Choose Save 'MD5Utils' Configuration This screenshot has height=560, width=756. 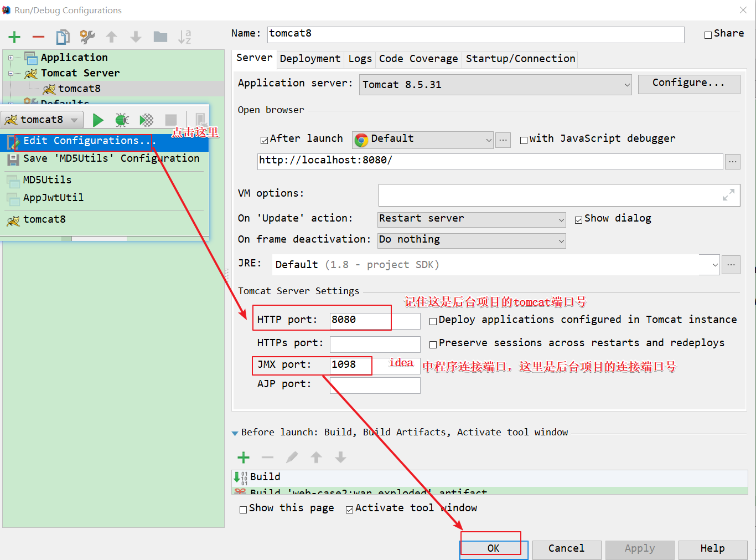click(x=105, y=159)
